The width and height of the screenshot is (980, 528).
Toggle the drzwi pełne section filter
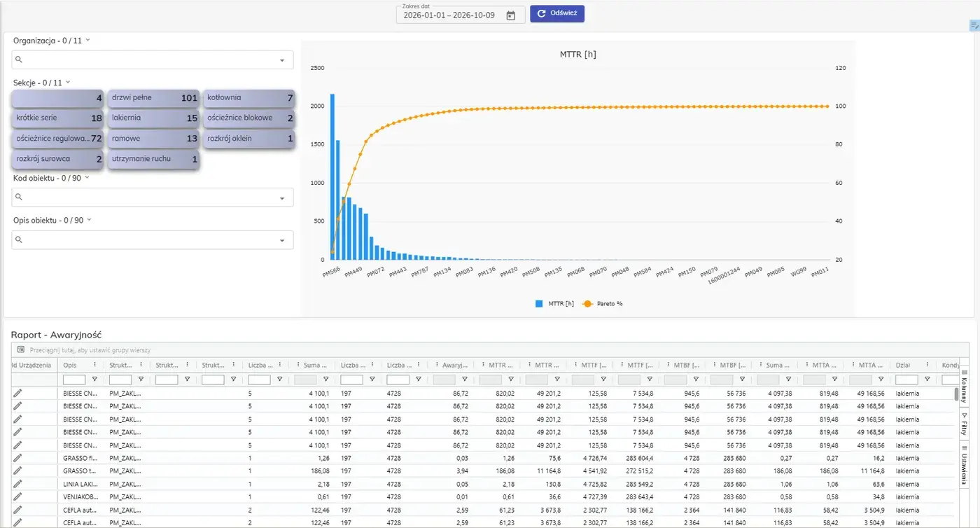coord(154,98)
